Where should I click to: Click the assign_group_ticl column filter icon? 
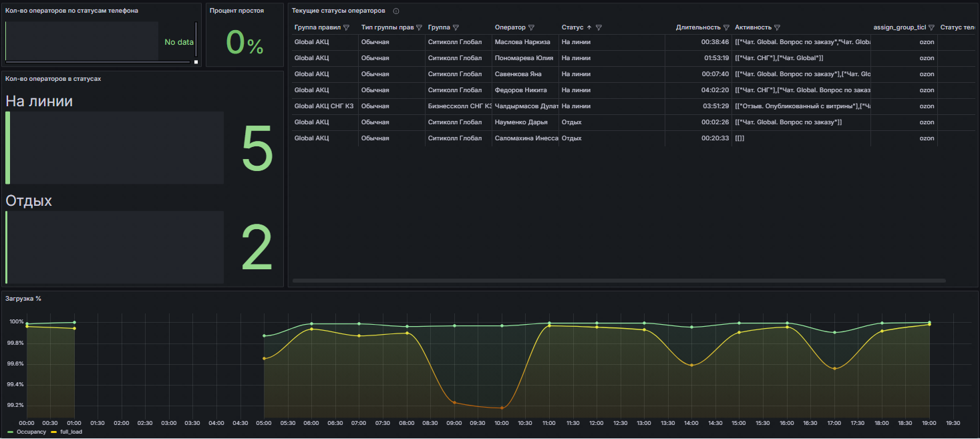click(931, 28)
